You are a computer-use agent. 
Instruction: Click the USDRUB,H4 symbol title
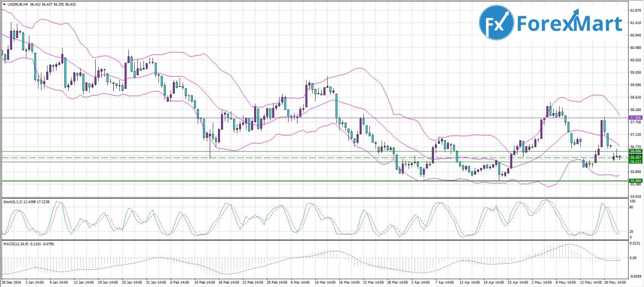pyautogui.click(x=16, y=4)
